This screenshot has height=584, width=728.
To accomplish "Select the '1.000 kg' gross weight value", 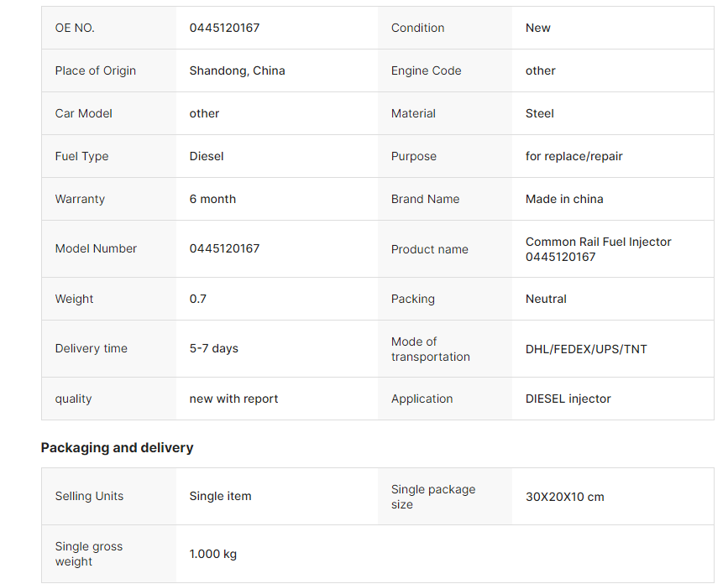I will [x=212, y=554].
